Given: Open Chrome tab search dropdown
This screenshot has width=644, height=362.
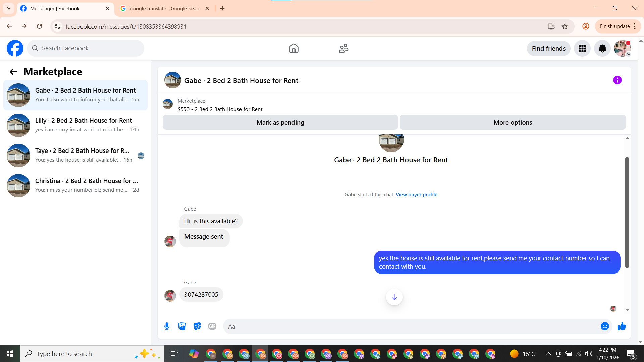Looking at the screenshot, I should tap(9, 8).
